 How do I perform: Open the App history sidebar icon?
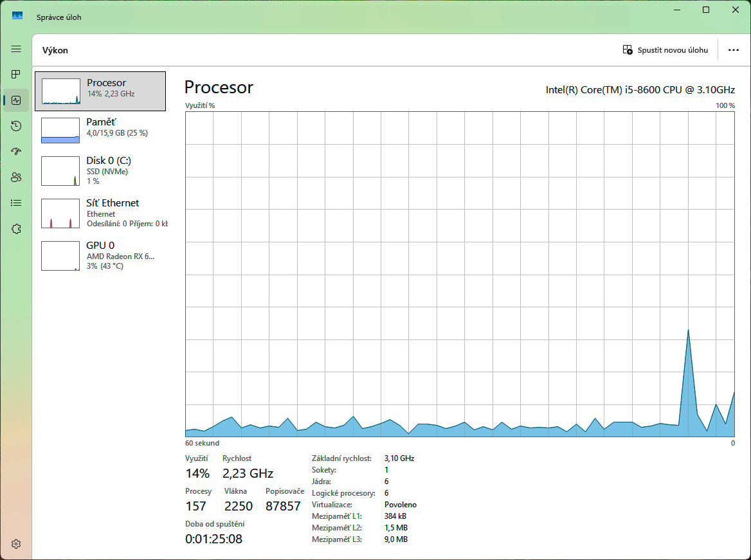(x=16, y=126)
